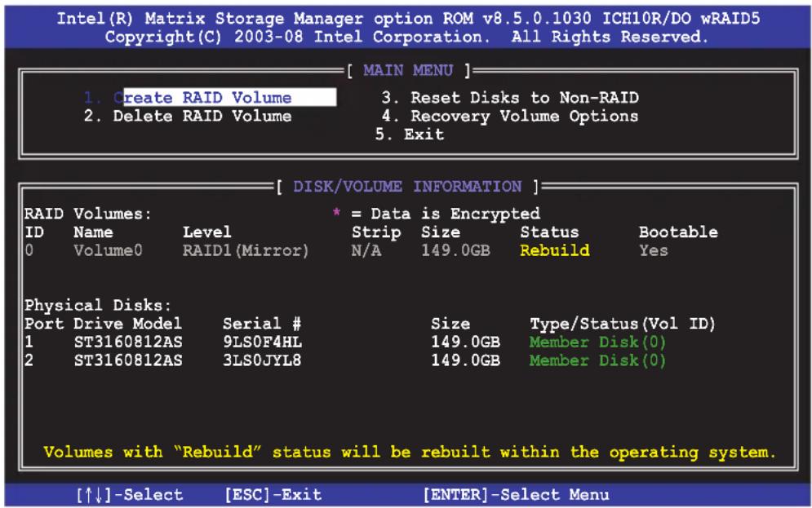Click the Intel copyright notice line
Screen dimensions: 812x508
tap(406, 38)
